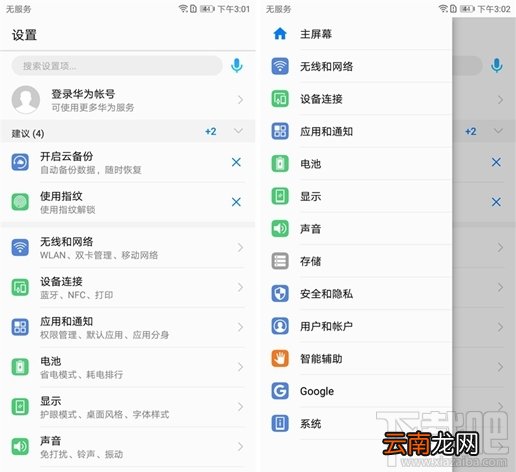Viewport: 516px width, 472px height.
Task: Collapse the 建议 (4) section chevron on left screen
Action: [x=238, y=131]
